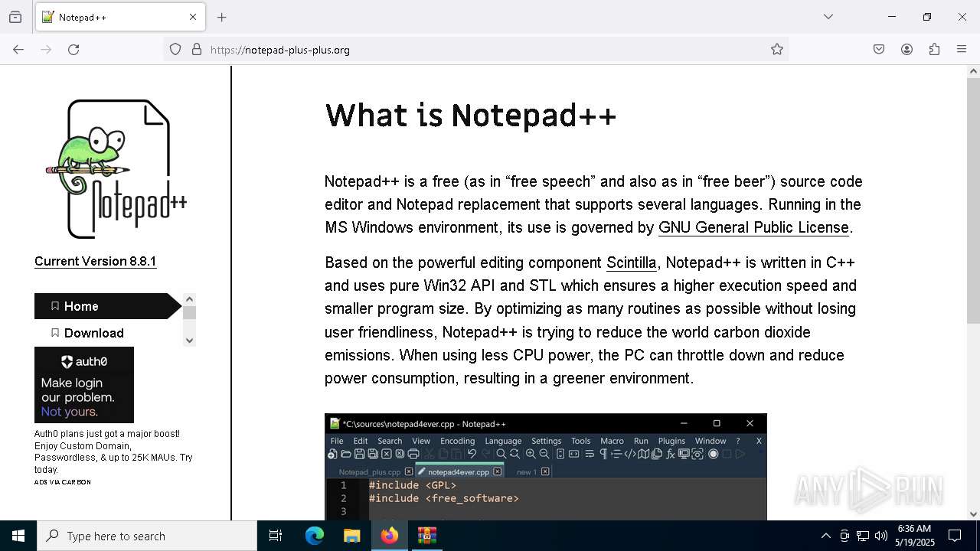This screenshot has height=551, width=980.
Task: Click the tracking protection shield icon
Action: [x=175, y=49]
